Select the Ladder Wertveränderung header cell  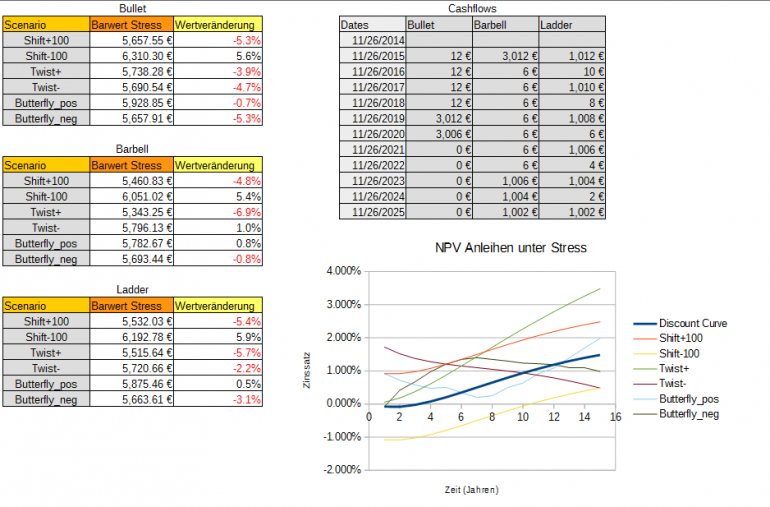218,306
